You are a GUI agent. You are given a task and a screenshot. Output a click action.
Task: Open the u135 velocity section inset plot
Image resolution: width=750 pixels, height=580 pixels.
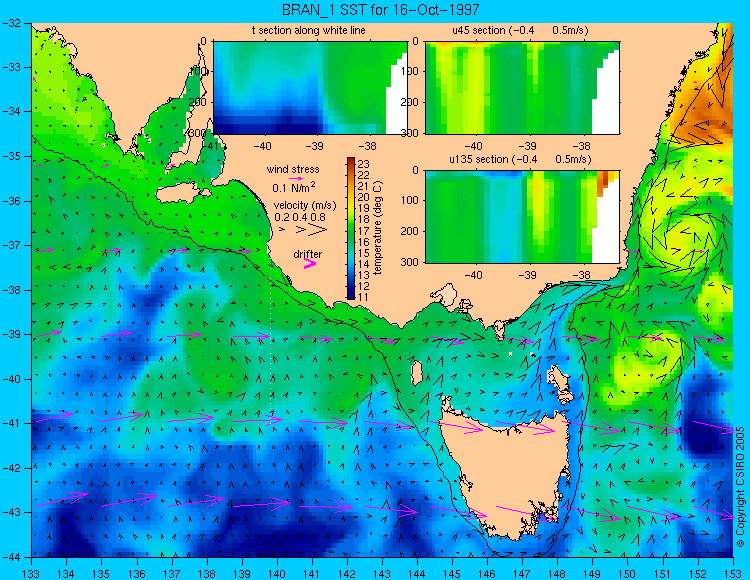pos(522,217)
